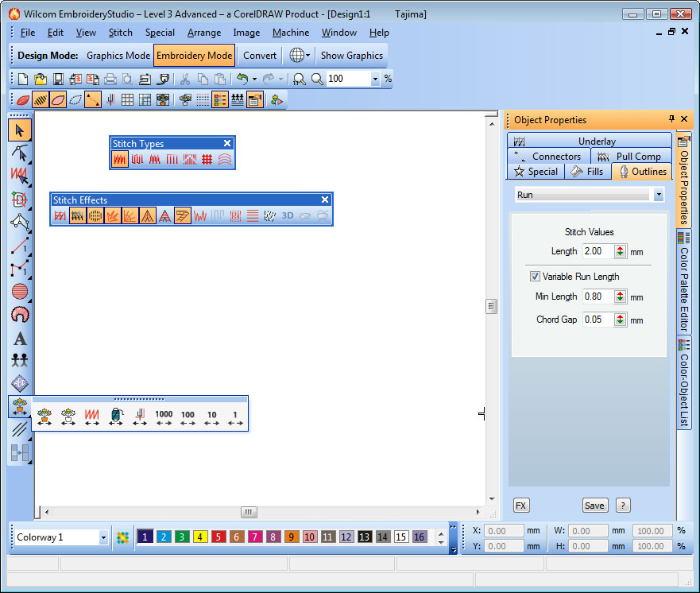The height and width of the screenshot is (593, 700).
Task: Click the 3D stitch effect icon
Action: coord(288,215)
